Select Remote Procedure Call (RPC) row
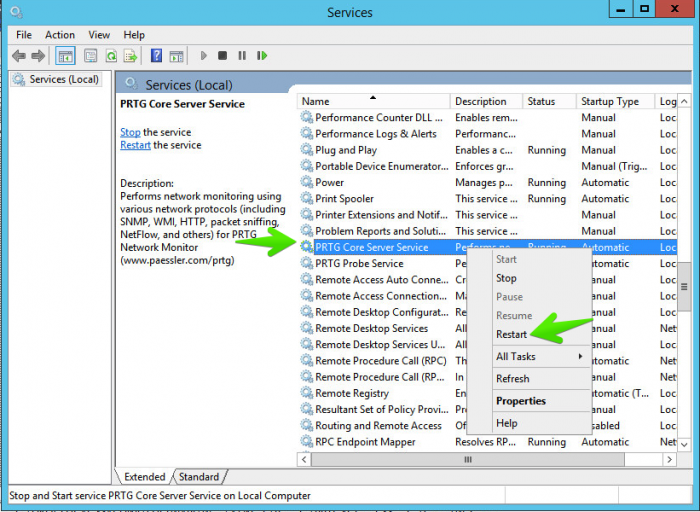The height and width of the screenshot is (512, 700). pyautogui.click(x=488, y=361)
